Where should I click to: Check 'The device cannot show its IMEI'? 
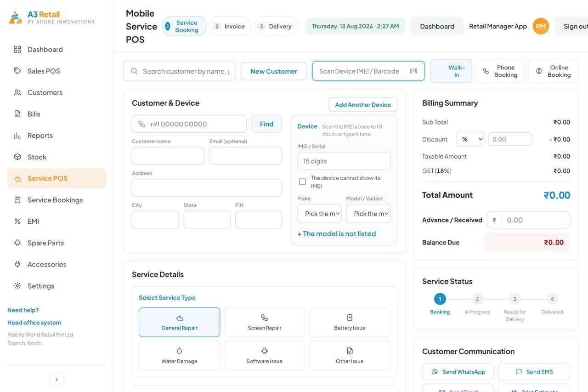click(x=302, y=182)
